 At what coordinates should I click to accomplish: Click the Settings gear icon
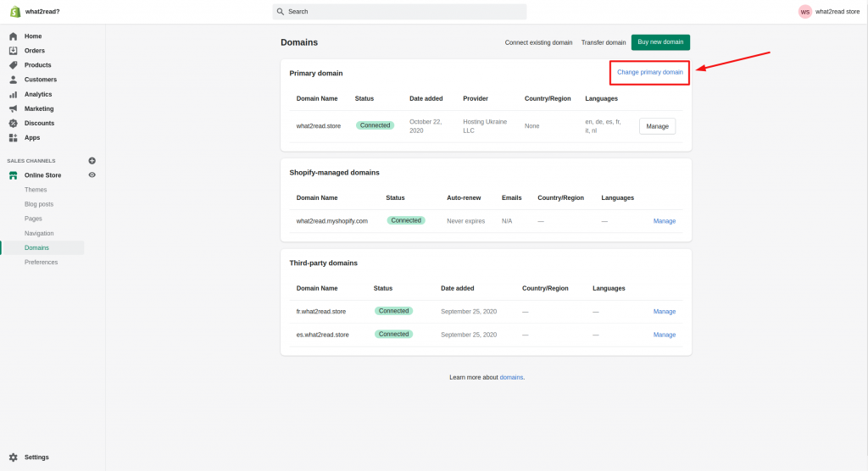pyautogui.click(x=14, y=457)
